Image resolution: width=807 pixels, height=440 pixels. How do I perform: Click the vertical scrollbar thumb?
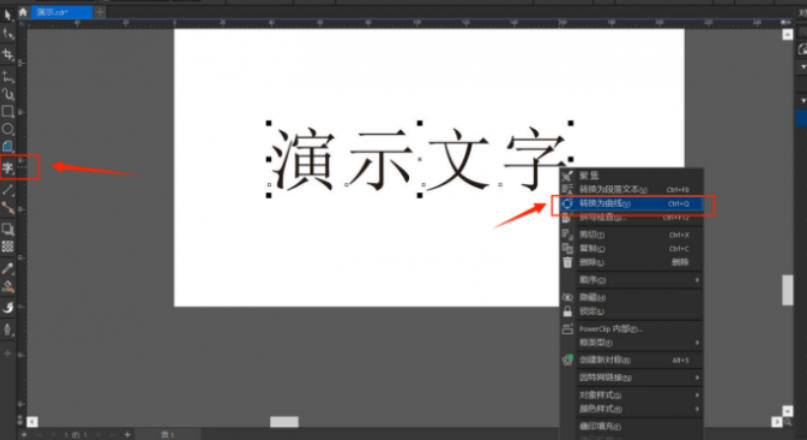tap(787, 288)
